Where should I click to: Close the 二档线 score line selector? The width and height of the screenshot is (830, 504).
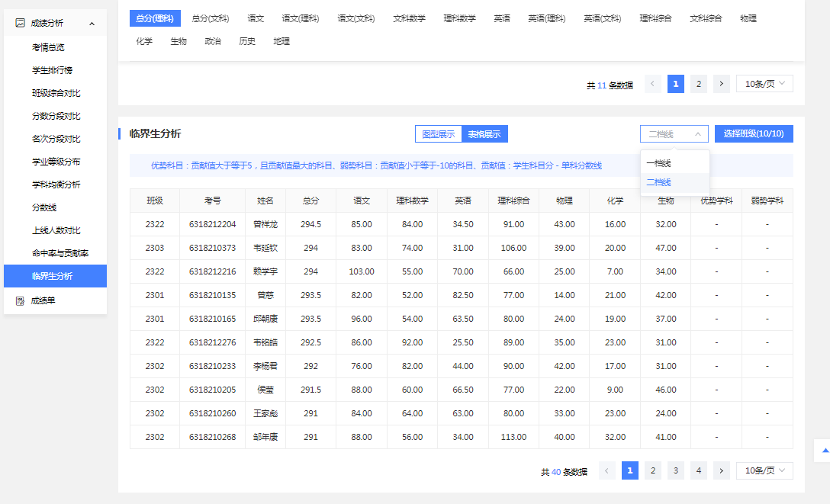click(674, 134)
